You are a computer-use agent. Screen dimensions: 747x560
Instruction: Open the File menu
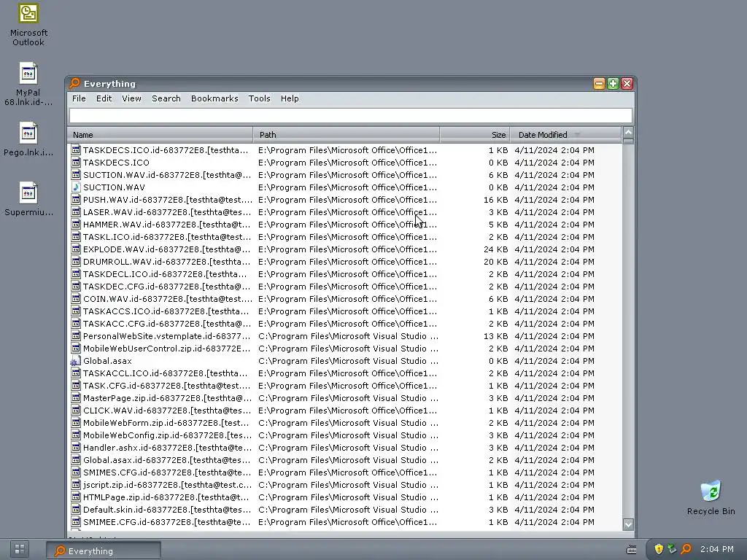tap(79, 98)
